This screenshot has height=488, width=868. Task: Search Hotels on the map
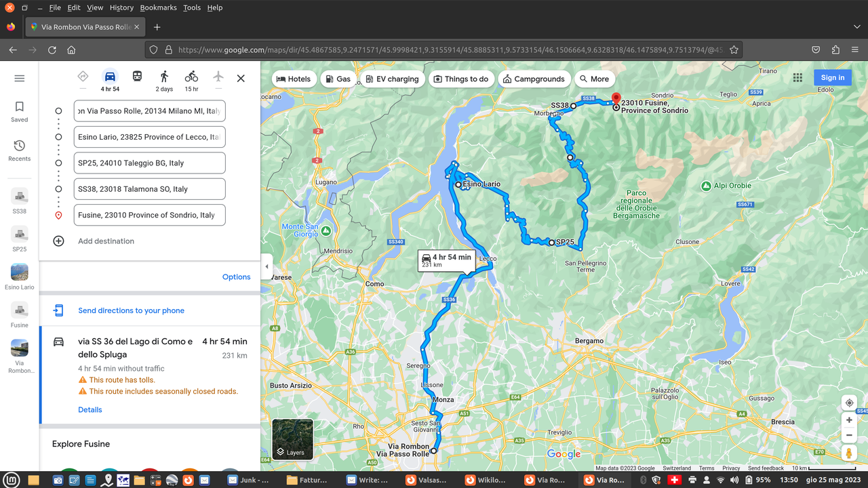(x=294, y=79)
